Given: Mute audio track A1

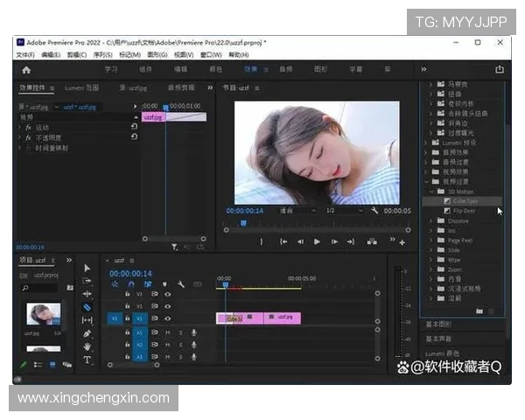Looking at the screenshot, I should pyautogui.click(x=167, y=332).
